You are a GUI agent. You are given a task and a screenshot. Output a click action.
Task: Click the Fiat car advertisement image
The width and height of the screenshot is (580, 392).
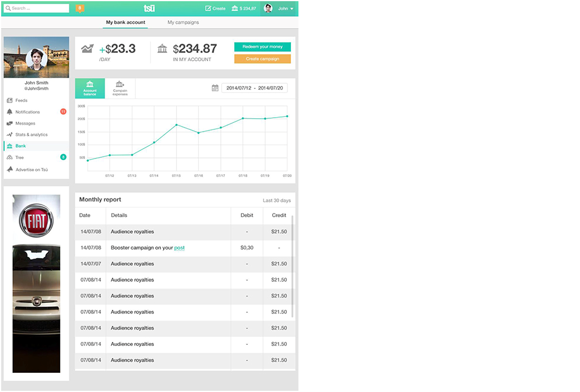click(36, 309)
